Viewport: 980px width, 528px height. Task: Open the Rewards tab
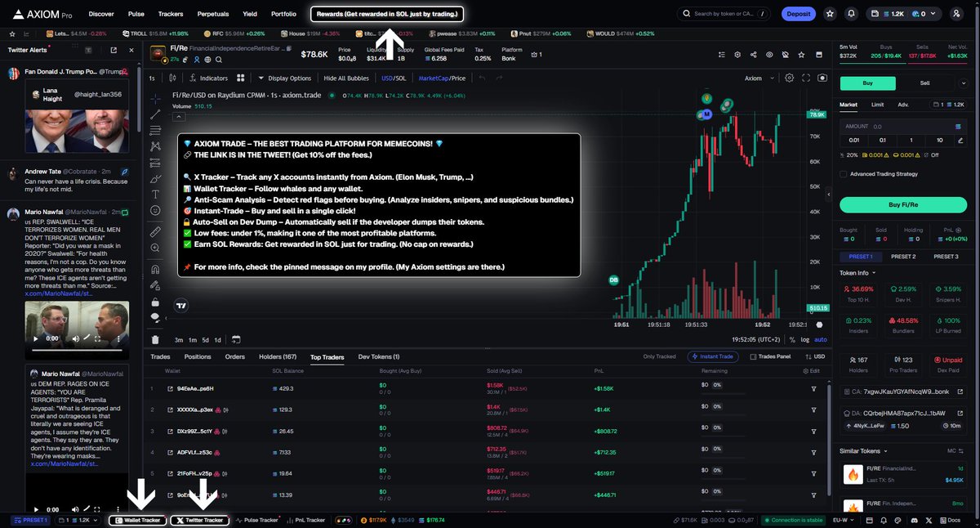click(x=387, y=14)
